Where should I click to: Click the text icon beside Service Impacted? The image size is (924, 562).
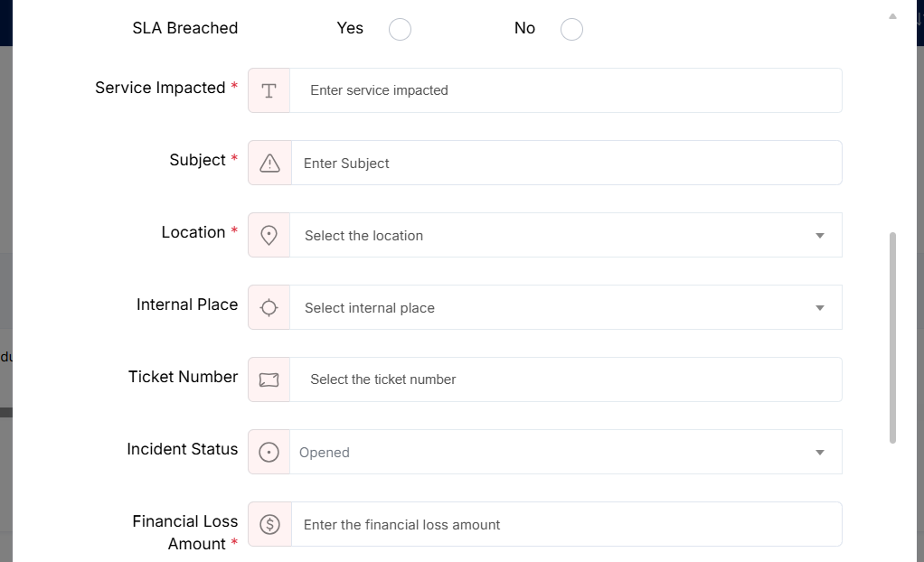pyautogui.click(x=269, y=90)
